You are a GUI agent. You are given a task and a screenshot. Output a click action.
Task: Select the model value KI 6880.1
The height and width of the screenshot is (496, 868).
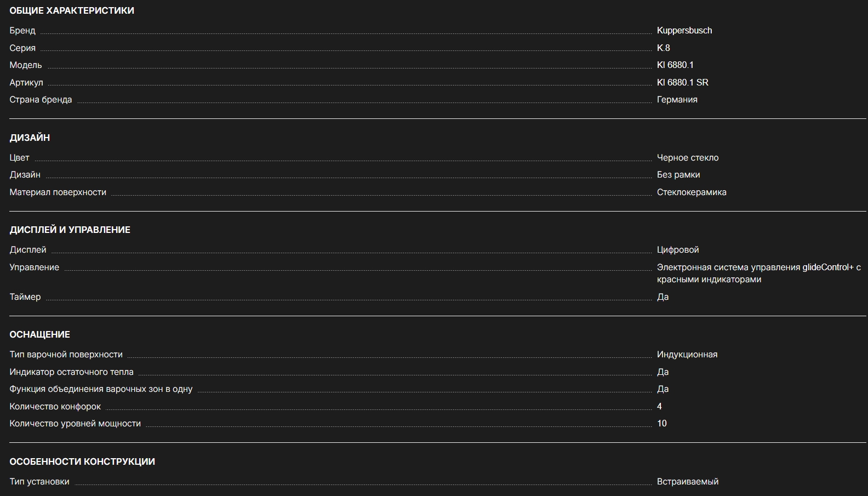[675, 65]
